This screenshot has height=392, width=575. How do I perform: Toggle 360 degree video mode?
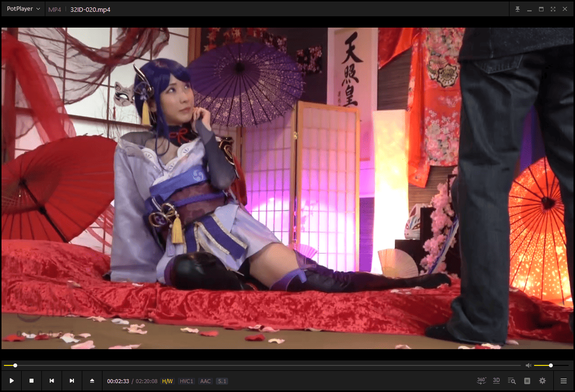[481, 381]
